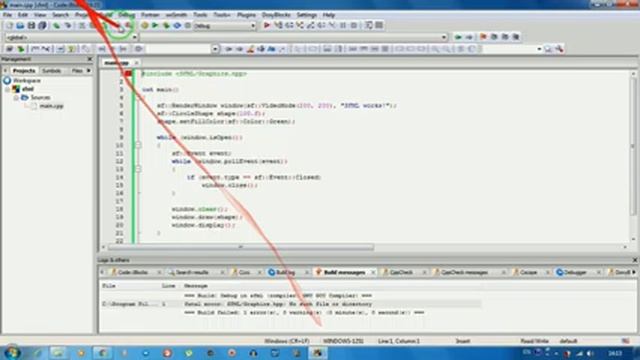Click the Save file toolbar icon
Viewport: 640px width, 360px height.
31,25
